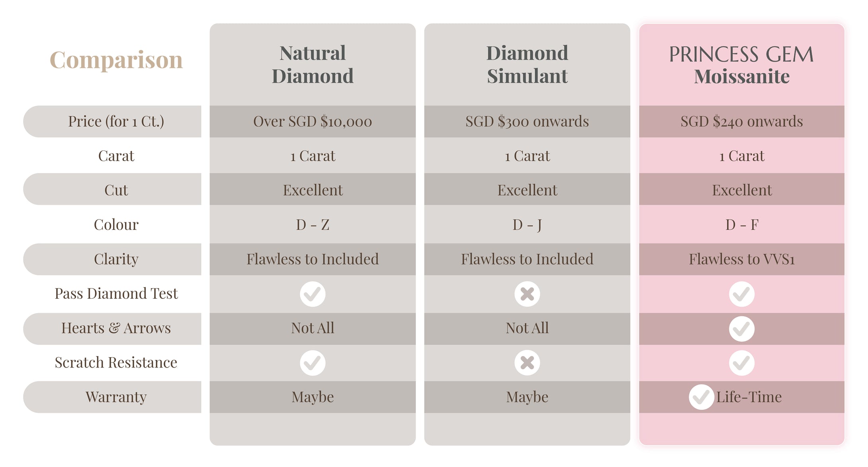
Task: Click Natural Diamond Pass Diamond Test checkmark
Action: (x=313, y=294)
